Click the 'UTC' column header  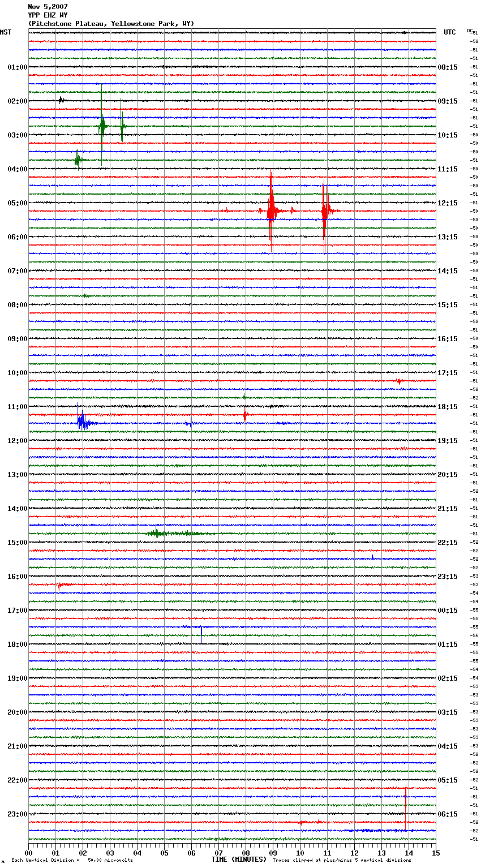tap(450, 32)
